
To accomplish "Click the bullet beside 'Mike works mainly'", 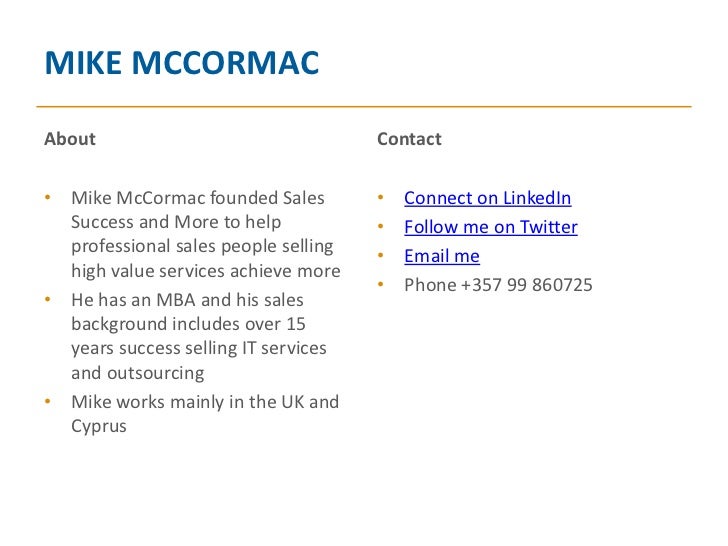I will pos(47,401).
